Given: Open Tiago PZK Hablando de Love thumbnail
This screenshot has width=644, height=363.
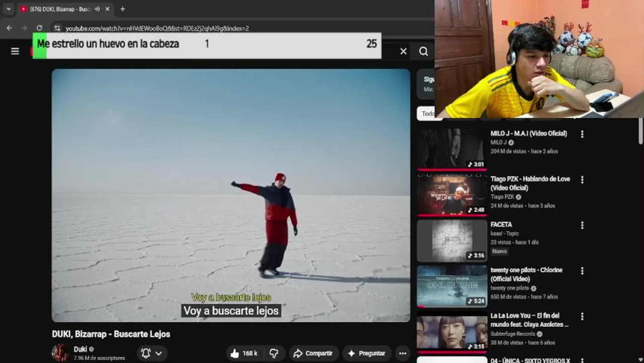Looking at the screenshot, I should coord(452,195).
